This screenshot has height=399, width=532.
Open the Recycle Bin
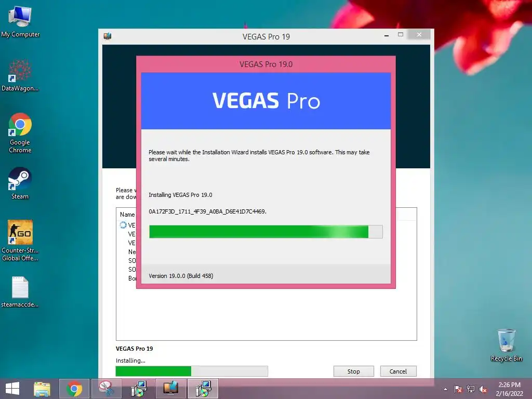pyautogui.click(x=506, y=345)
